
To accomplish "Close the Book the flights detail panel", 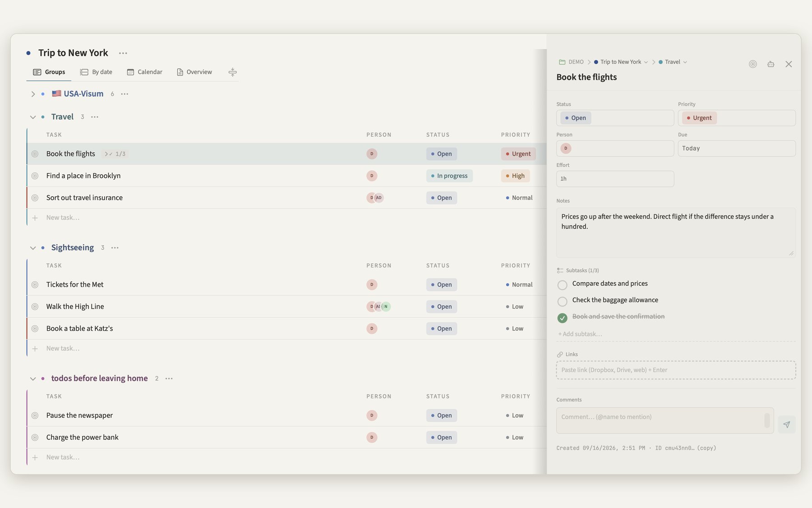I will click(x=789, y=64).
